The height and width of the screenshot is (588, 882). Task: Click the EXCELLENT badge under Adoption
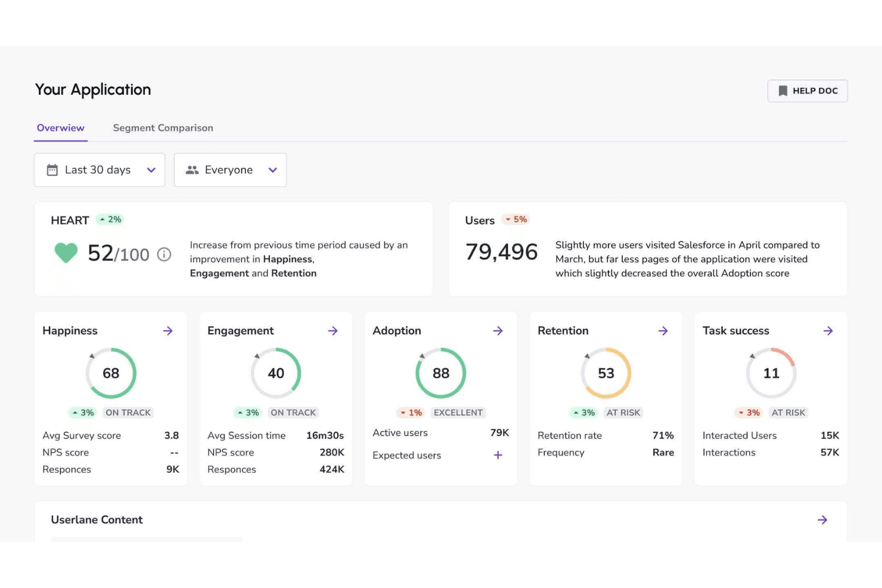(x=458, y=412)
